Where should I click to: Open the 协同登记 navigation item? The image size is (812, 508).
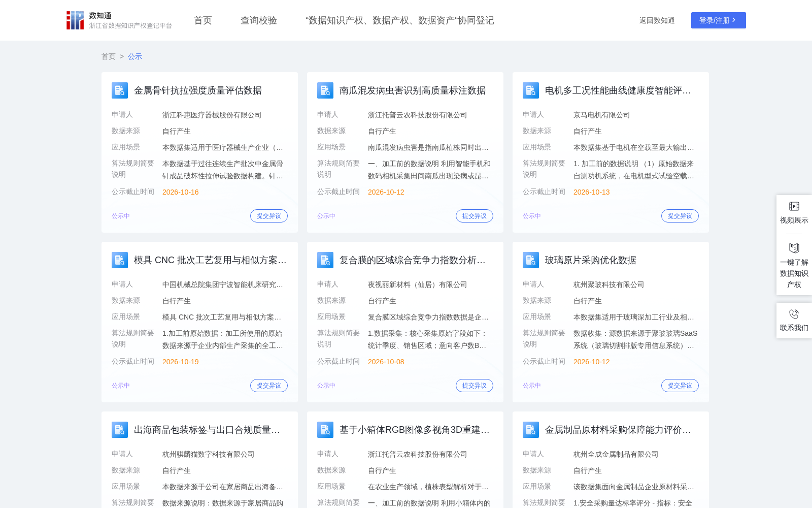click(x=400, y=20)
